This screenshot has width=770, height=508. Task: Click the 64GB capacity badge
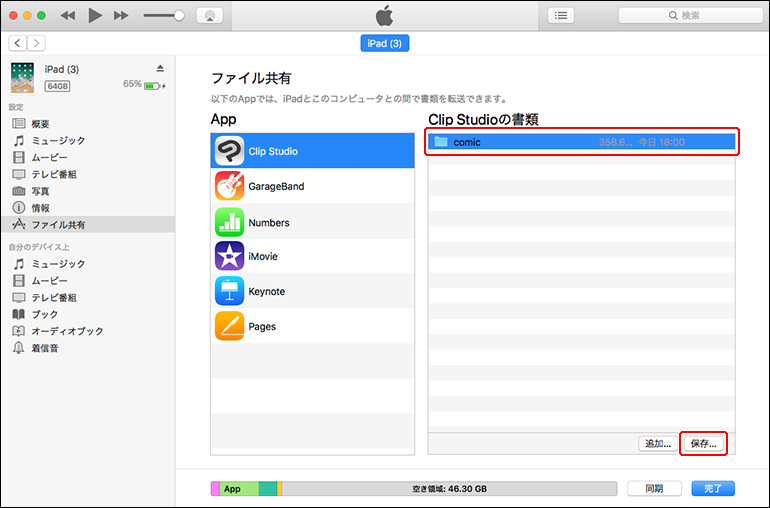pyautogui.click(x=57, y=86)
